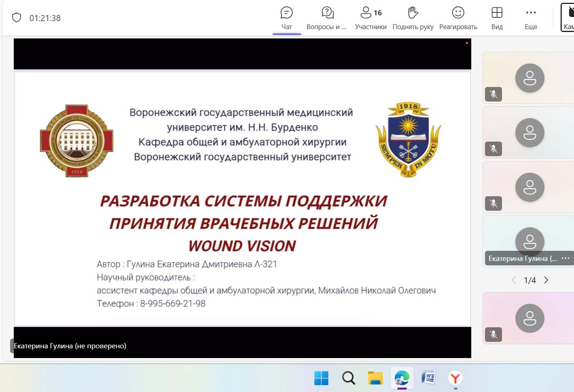Open the More (Еще) options menu
Screen dimensions: 574x392
click(x=531, y=18)
